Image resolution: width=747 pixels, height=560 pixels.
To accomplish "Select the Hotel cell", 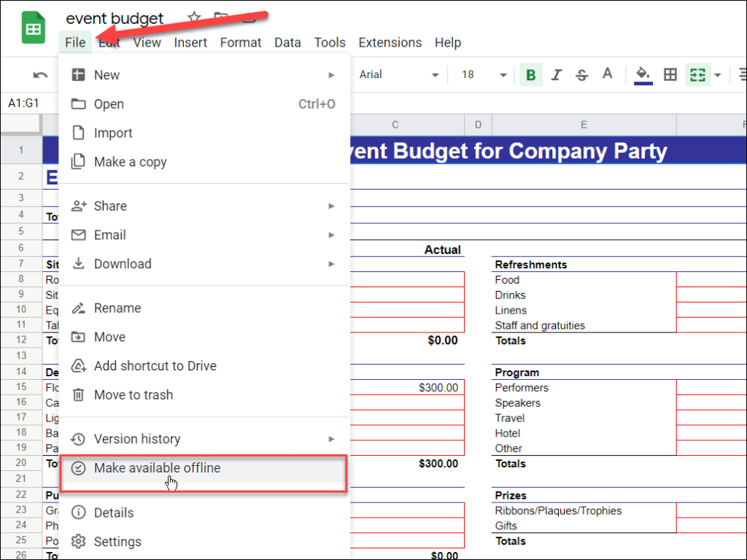I will coord(584,433).
